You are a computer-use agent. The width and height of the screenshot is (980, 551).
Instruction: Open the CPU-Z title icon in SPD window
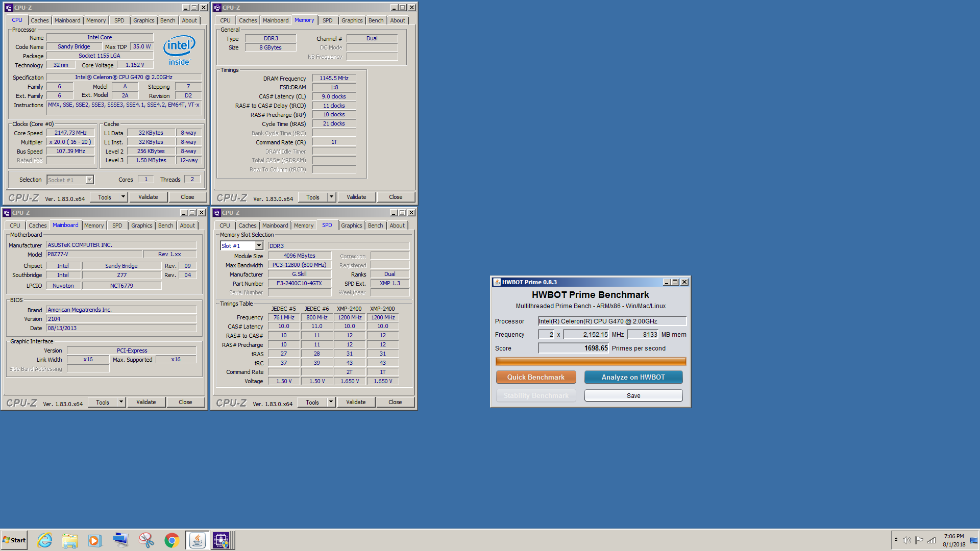(x=217, y=213)
